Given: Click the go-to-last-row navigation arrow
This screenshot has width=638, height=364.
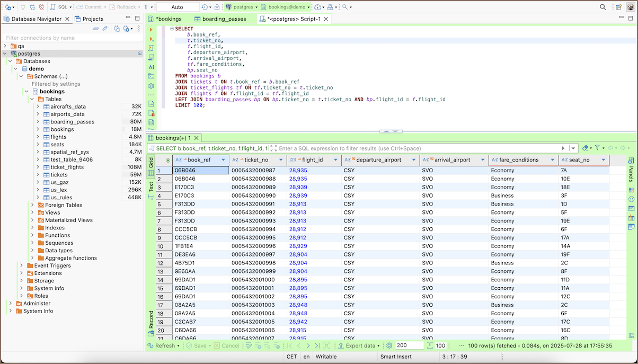Looking at the screenshot, I should click(x=317, y=345).
